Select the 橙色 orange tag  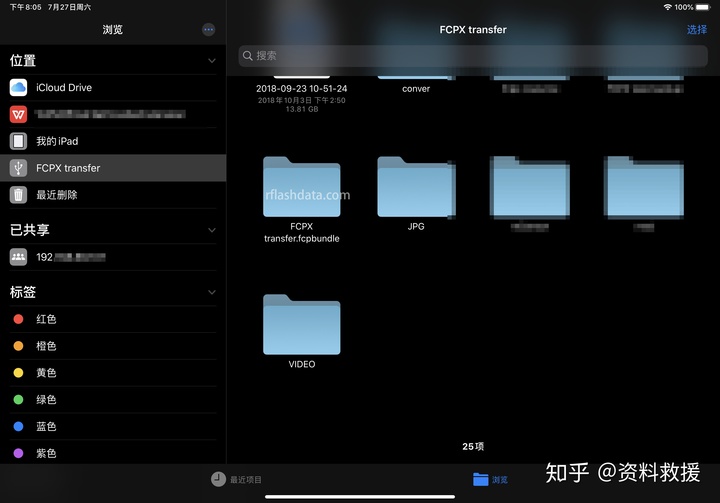tap(113, 346)
